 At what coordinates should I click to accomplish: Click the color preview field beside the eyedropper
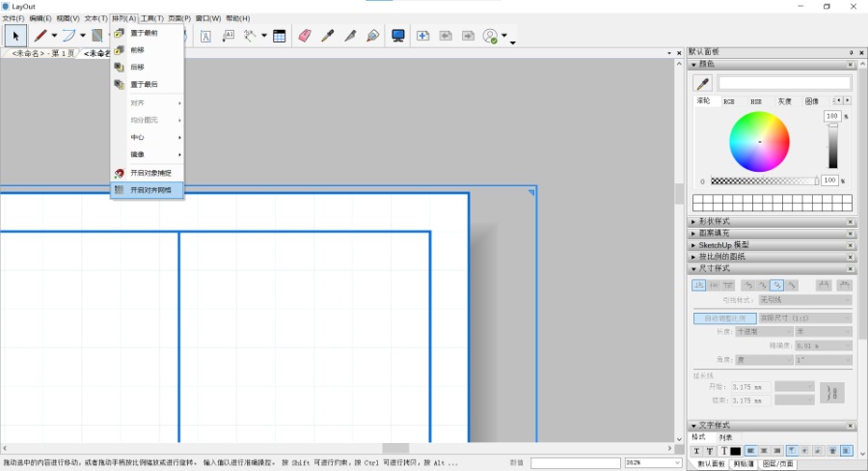[x=784, y=84]
